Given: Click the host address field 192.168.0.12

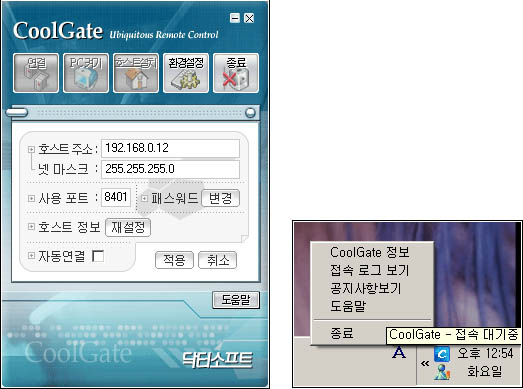Looking at the screenshot, I should pos(170,148).
